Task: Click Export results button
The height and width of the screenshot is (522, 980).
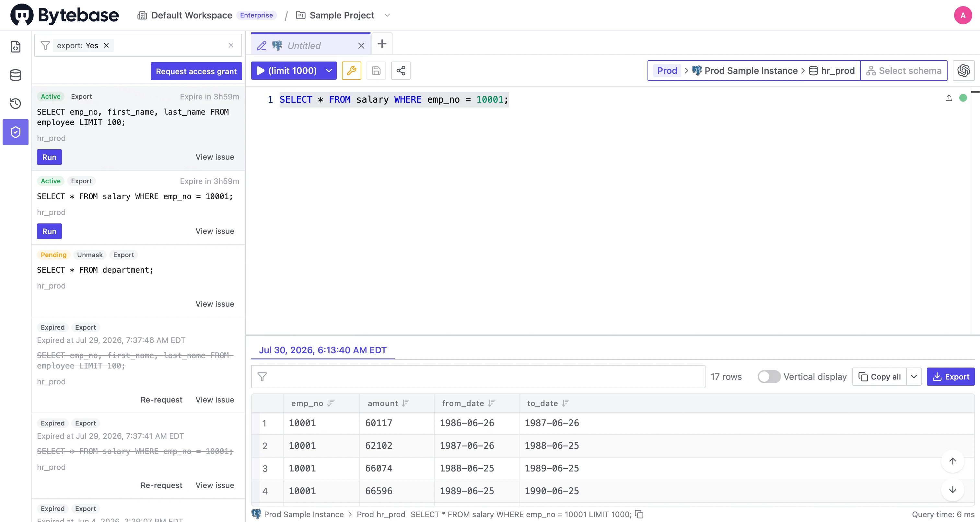Action: pyautogui.click(x=950, y=376)
